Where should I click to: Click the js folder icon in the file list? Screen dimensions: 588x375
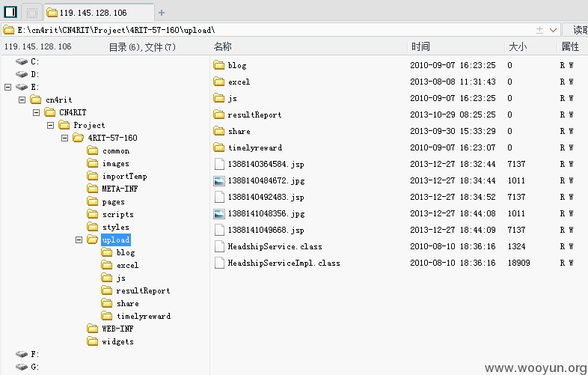pyautogui.click(x=219, y=98)
